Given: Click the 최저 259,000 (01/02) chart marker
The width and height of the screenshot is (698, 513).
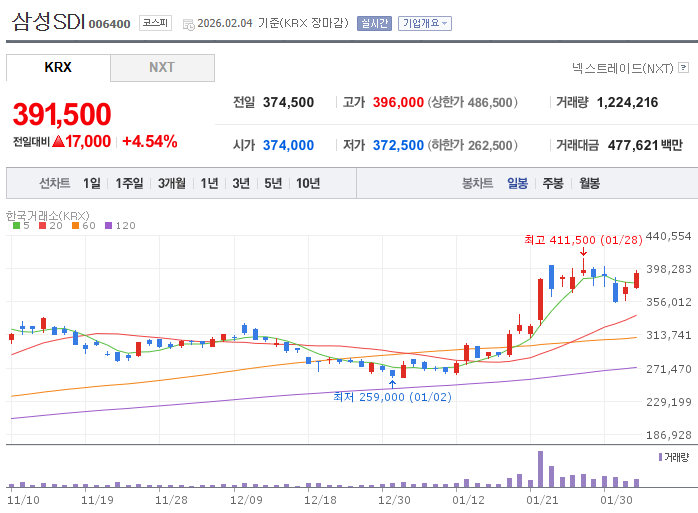Looking at the screenshot, I should (x=392, y=397).
